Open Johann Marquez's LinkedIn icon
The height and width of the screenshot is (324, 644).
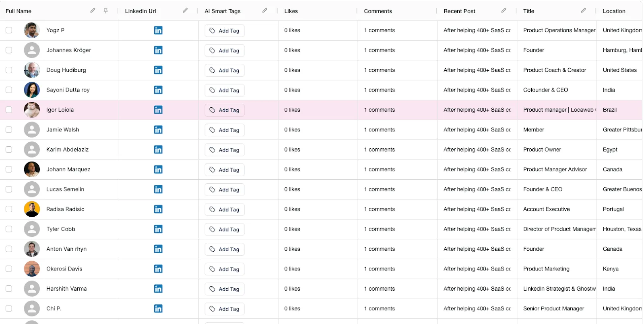click(158, 169)
